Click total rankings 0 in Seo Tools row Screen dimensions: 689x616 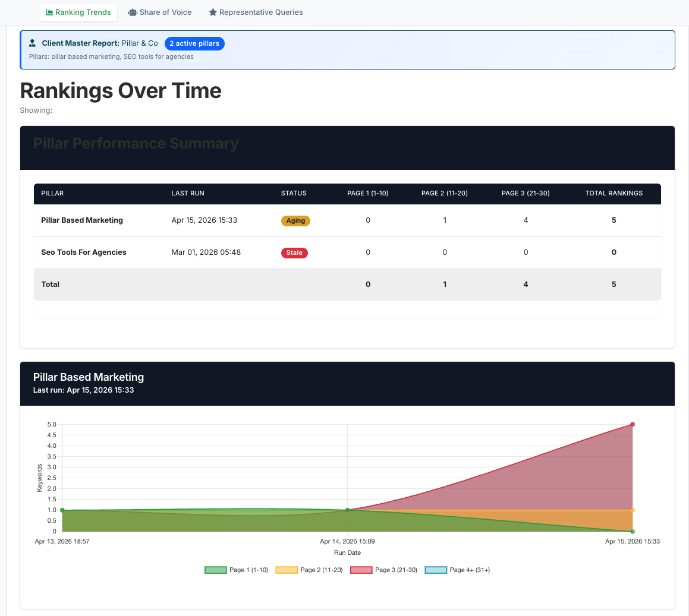(614, 252)
